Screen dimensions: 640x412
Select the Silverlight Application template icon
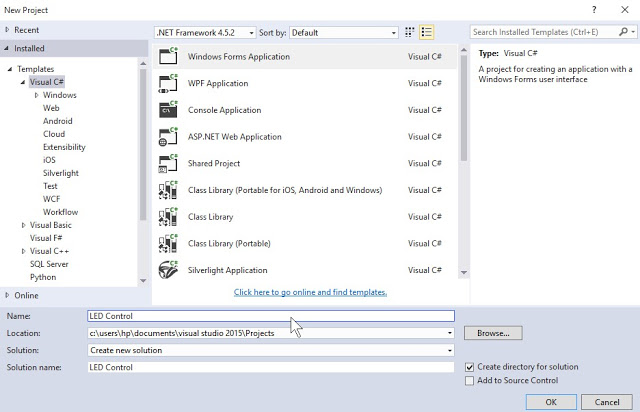coord(168,270)
